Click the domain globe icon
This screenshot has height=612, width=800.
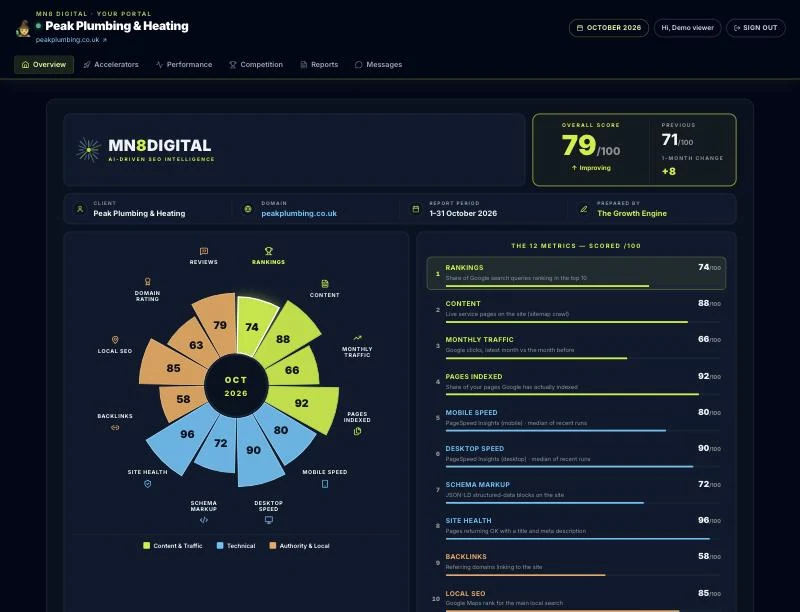[247, 209]
